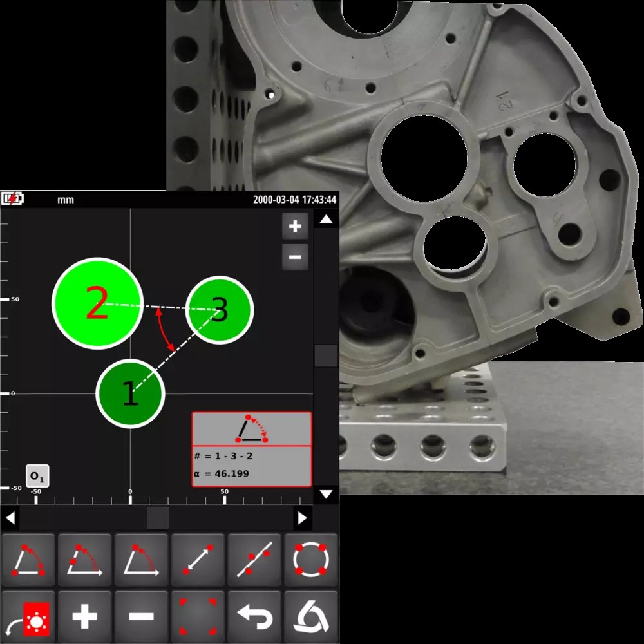Click the triangular recycle logo icon

pyautogui.click(x=311, y=617)
